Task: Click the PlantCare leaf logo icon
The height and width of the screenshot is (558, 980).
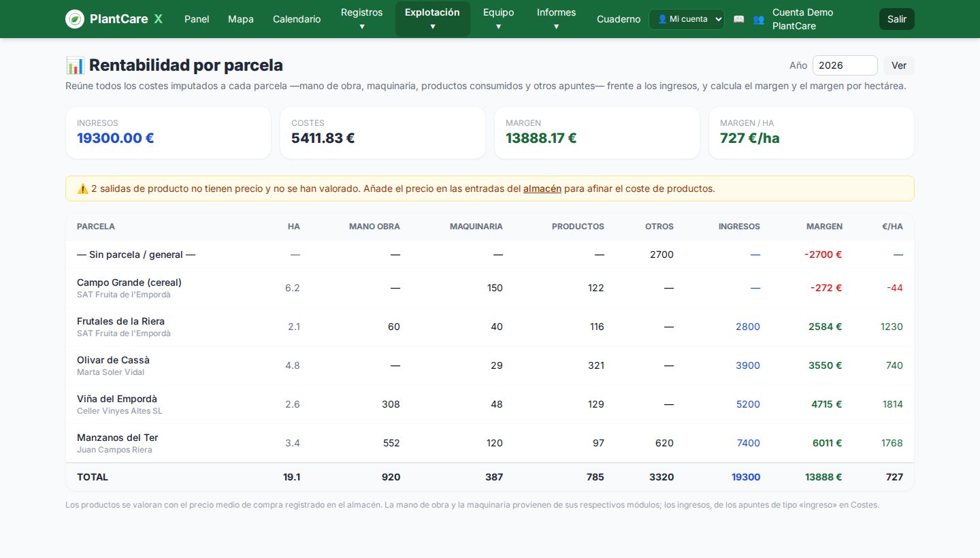Action: point(75,19)
